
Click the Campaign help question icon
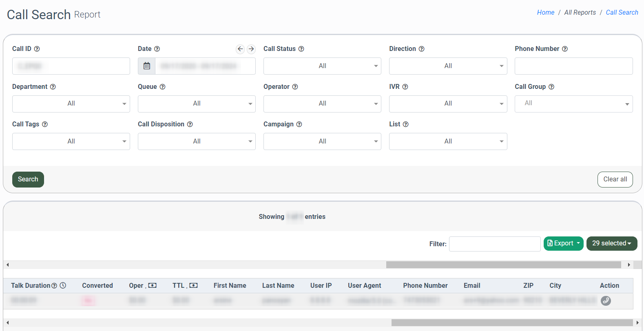(299, 124)
